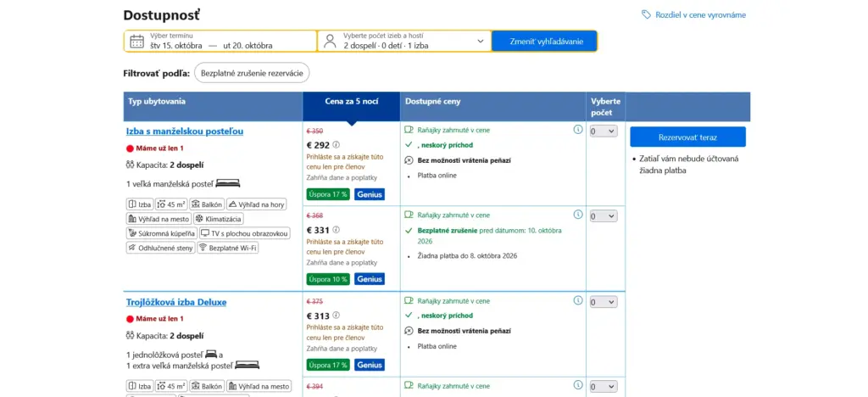Viewport: 868px width, 397px height.
Task: Click the no-refund icon in € 292 offer
Action: tap(409, 160)
